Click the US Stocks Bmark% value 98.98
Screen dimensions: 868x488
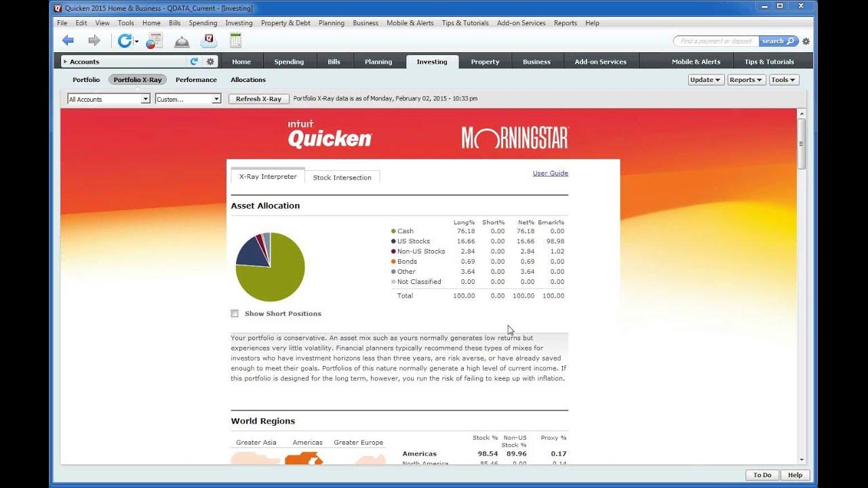pos(557,241)
